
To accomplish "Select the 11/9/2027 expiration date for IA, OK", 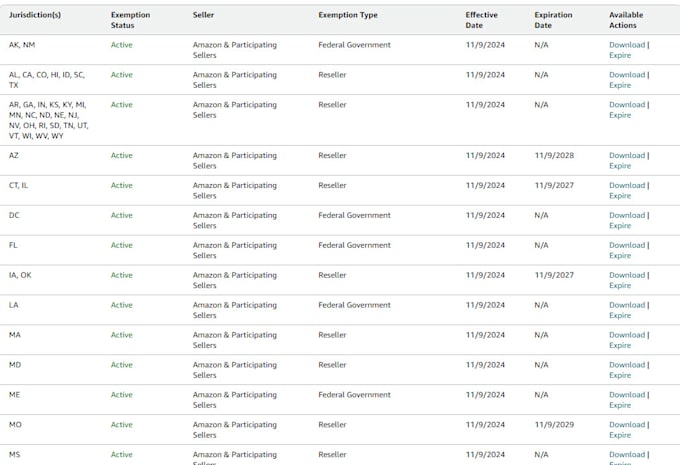I will pos(554,275).
